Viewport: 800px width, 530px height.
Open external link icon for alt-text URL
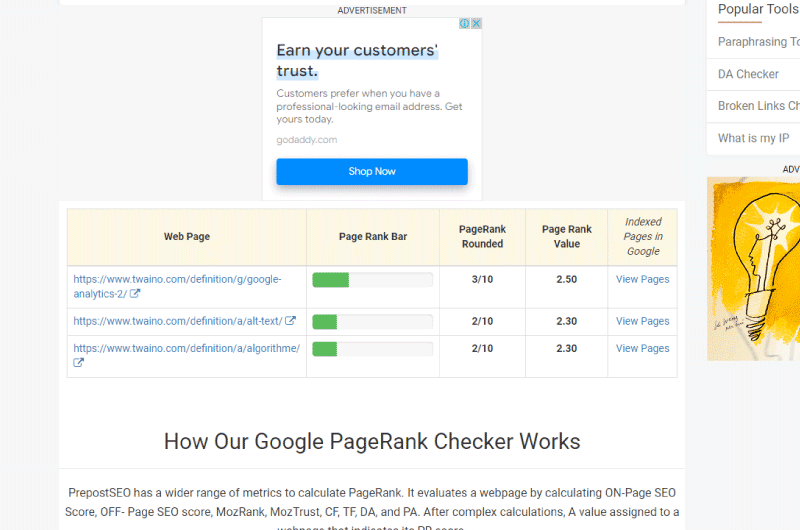[290, 321]
